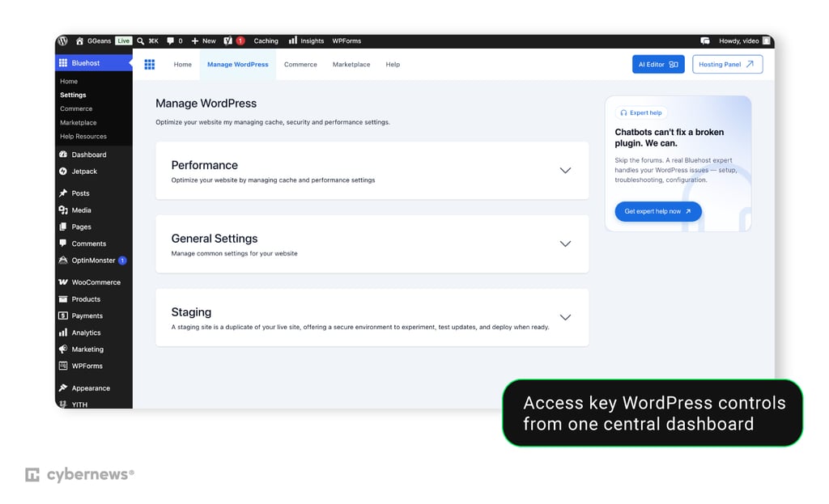Screen dimensions: 829x504
Task: Open the GGeans site home icon
Action: (x=79, y=40)
